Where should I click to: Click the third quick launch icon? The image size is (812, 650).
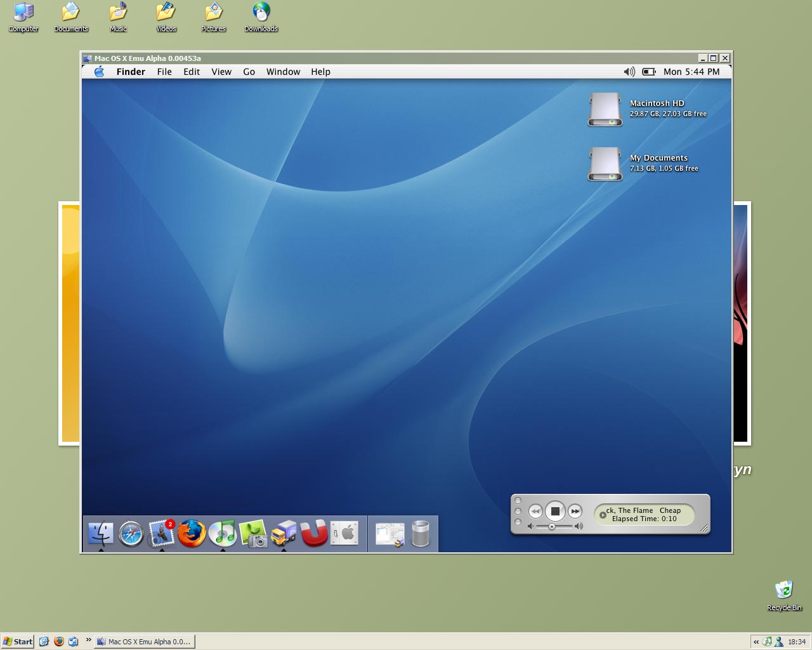[74, 642]
